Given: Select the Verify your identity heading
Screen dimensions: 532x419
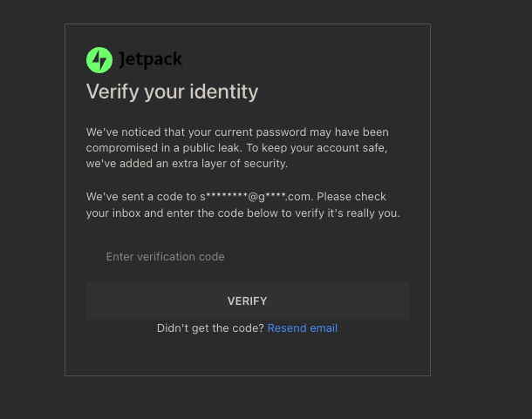Looking at the screenshot, I should (x=172, y=91).
